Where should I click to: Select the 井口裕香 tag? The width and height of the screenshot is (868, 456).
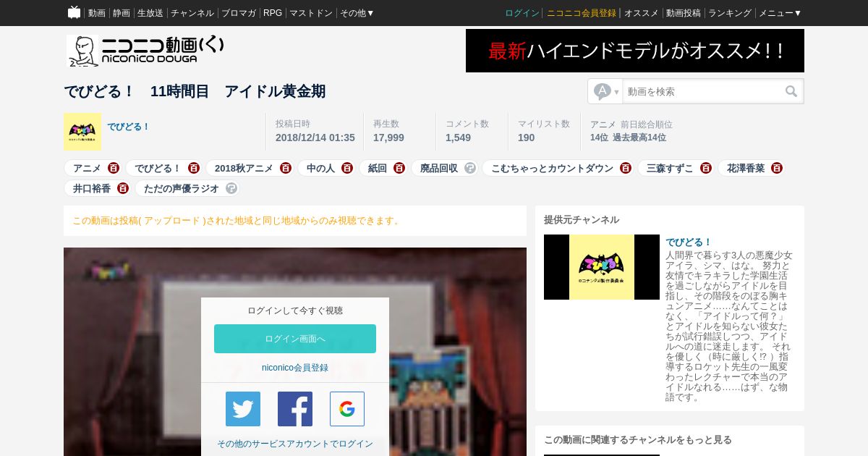(x=92, y=188)
